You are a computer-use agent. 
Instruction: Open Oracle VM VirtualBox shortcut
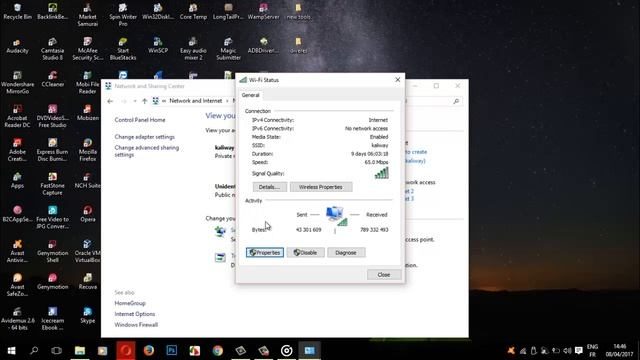87,251
